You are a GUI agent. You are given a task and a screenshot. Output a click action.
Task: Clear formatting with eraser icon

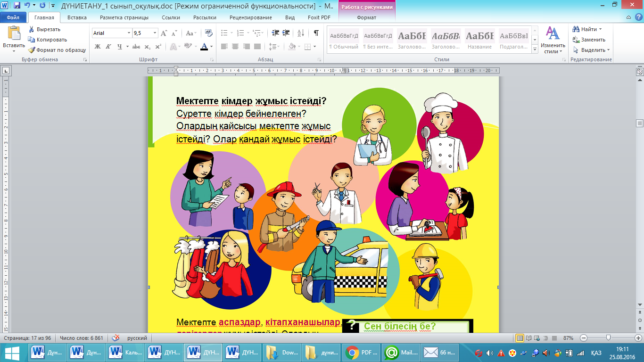pos(209,33)
